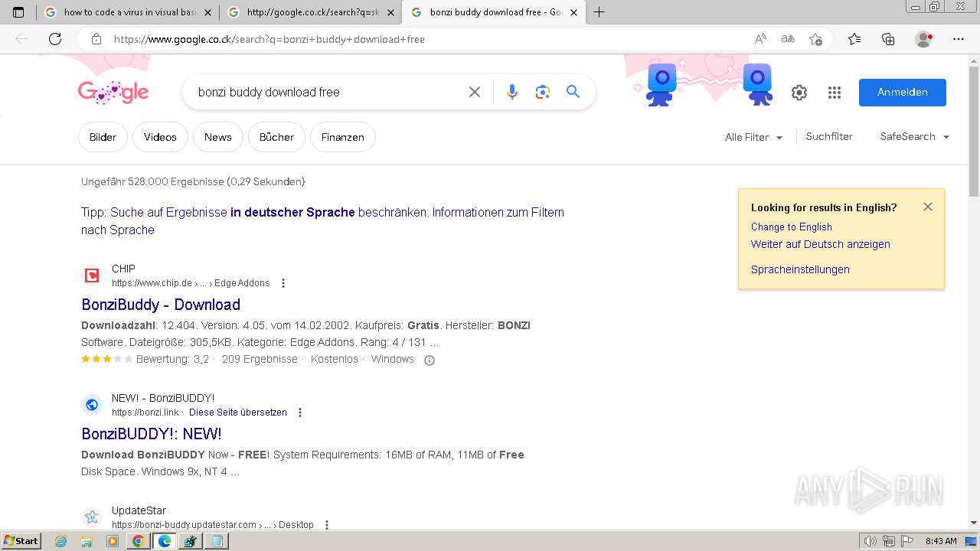
Task: Click the UpdateStar site name
Action: (139, 510)
